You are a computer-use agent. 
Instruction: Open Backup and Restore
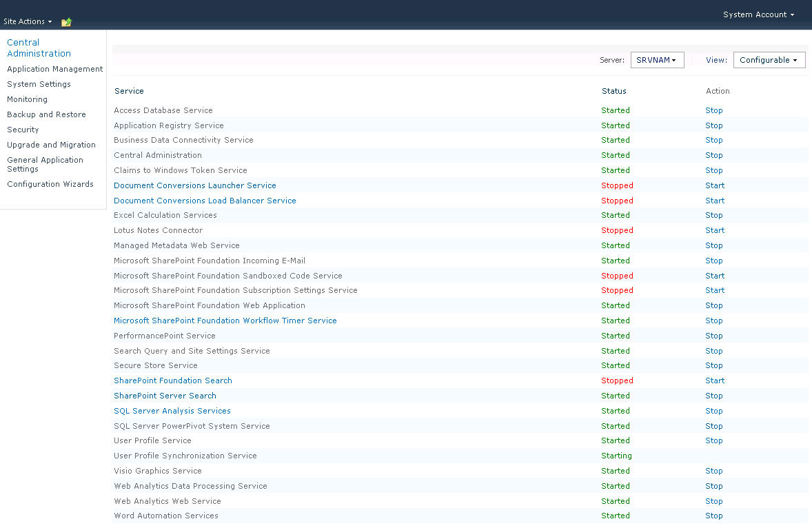pos(46,114)
